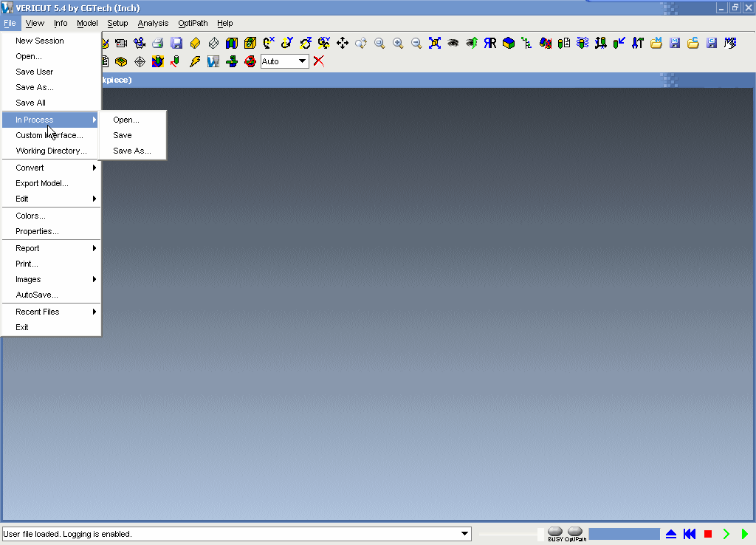Click the yellow lightning bolt icon

[195, 61]
